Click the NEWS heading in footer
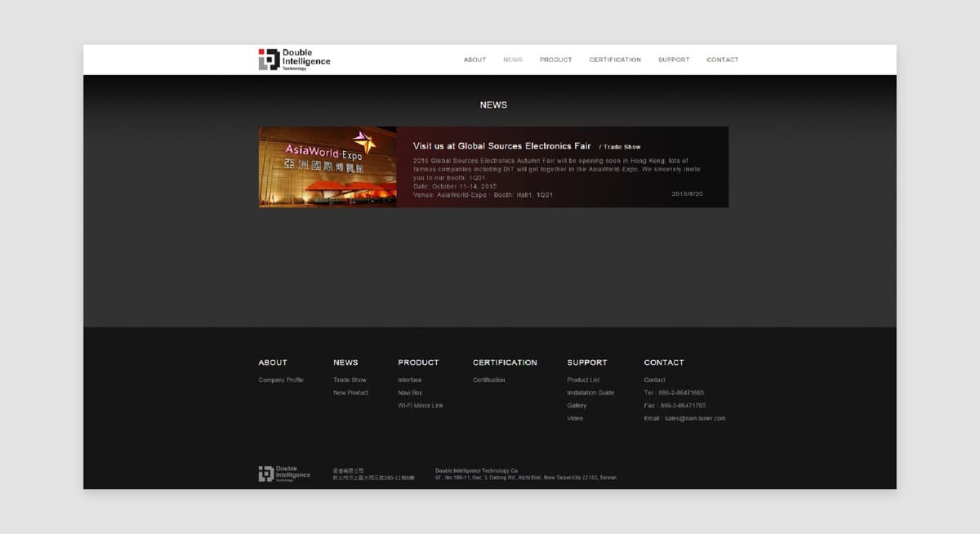 point(345,363)
